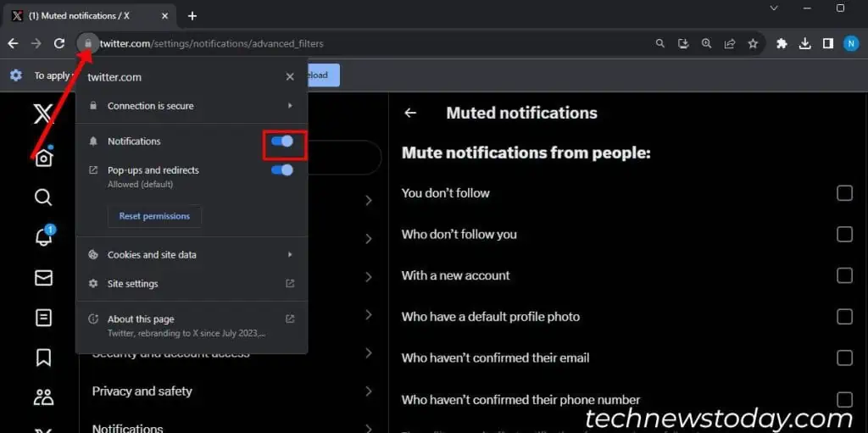This screenshot has height=433, width=868.
Task: Check 'Who don't follow you' option
Action: point(844,234)
